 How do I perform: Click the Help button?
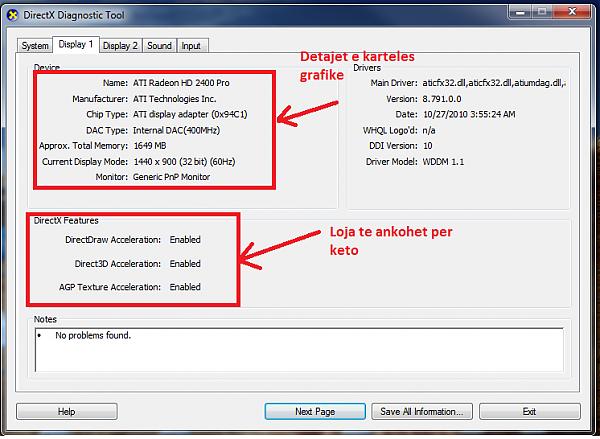67,411
